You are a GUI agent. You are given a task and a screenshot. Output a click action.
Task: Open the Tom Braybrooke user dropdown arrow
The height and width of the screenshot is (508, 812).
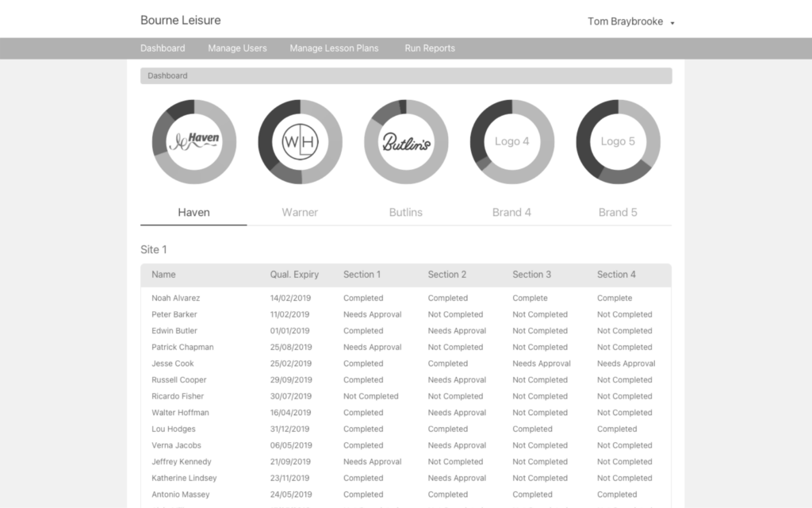pyautogui.click(x=672, y=23)
